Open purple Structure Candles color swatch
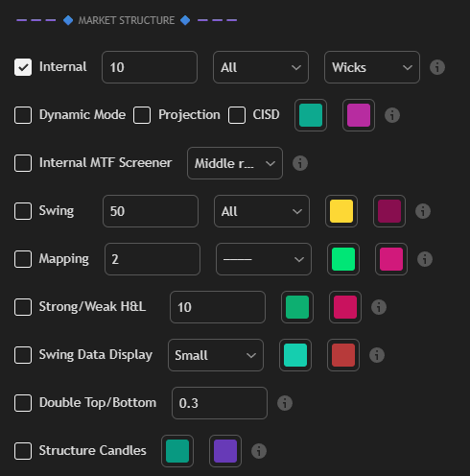 pyautogui.click(x=225, y=451)
